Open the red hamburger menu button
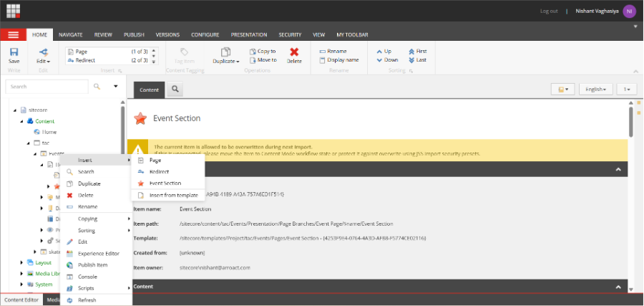 [13, 34]
